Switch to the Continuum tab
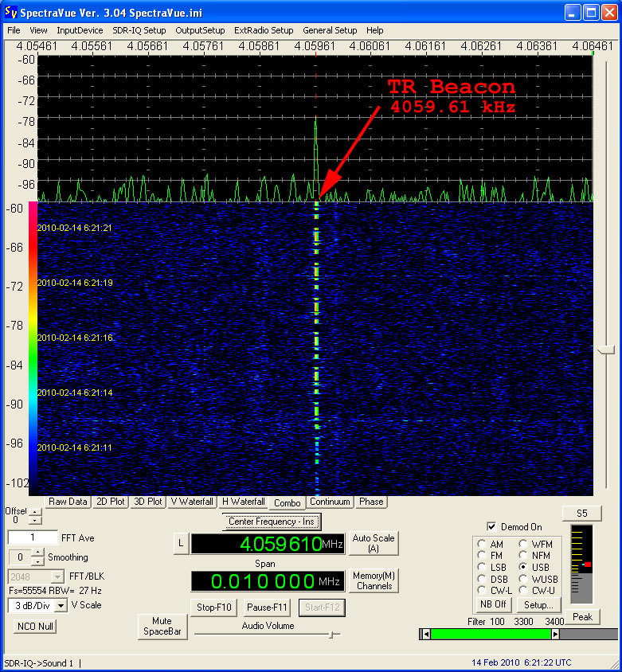This screenshot has width=622, height=672. point(330,502)
